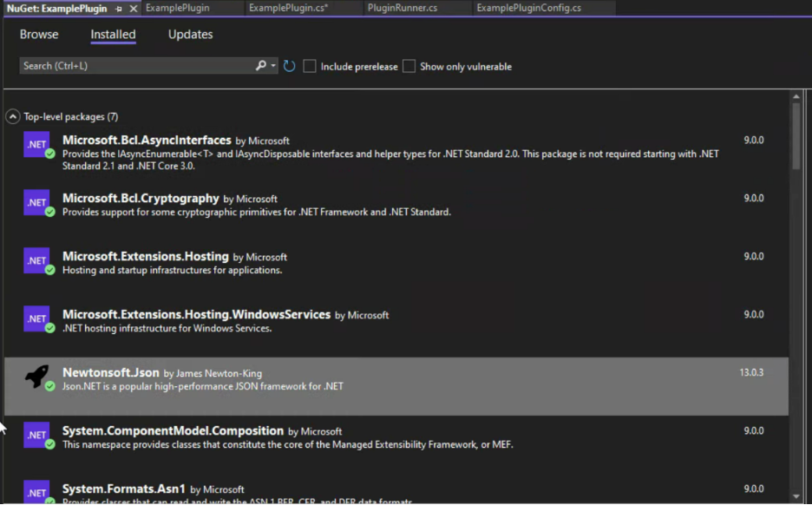Open the PluginRunner.cs document tab
This screenshot has height=505, width=812.
pyautogui.click(x=403, y=9)
